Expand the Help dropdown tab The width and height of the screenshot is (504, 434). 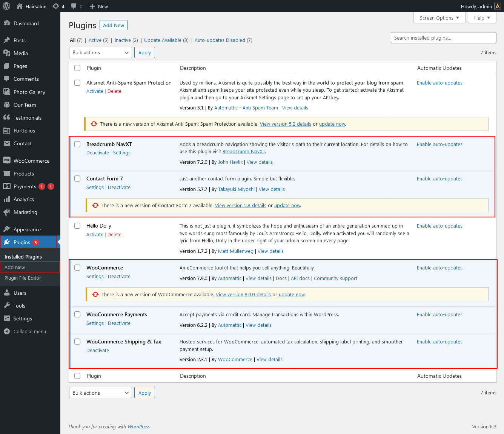pos(482,18)
